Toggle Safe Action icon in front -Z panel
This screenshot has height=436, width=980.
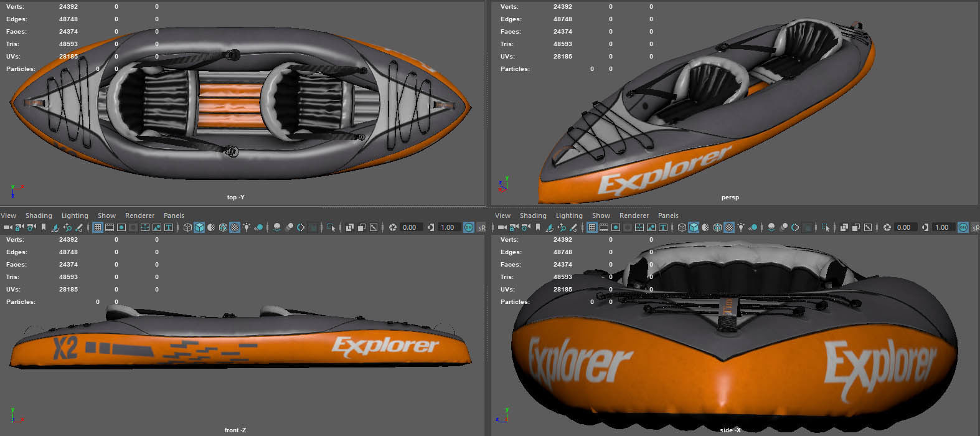tap(157, 227)
